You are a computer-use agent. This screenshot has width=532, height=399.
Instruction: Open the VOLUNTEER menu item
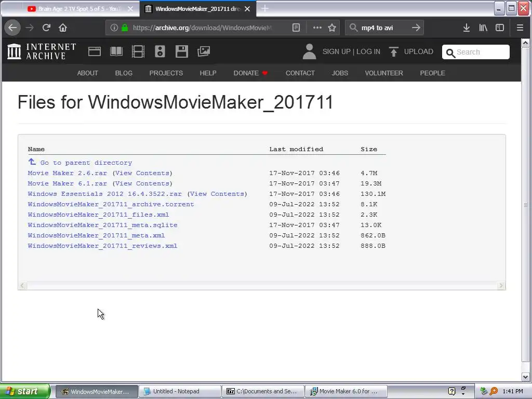(384, 73)
